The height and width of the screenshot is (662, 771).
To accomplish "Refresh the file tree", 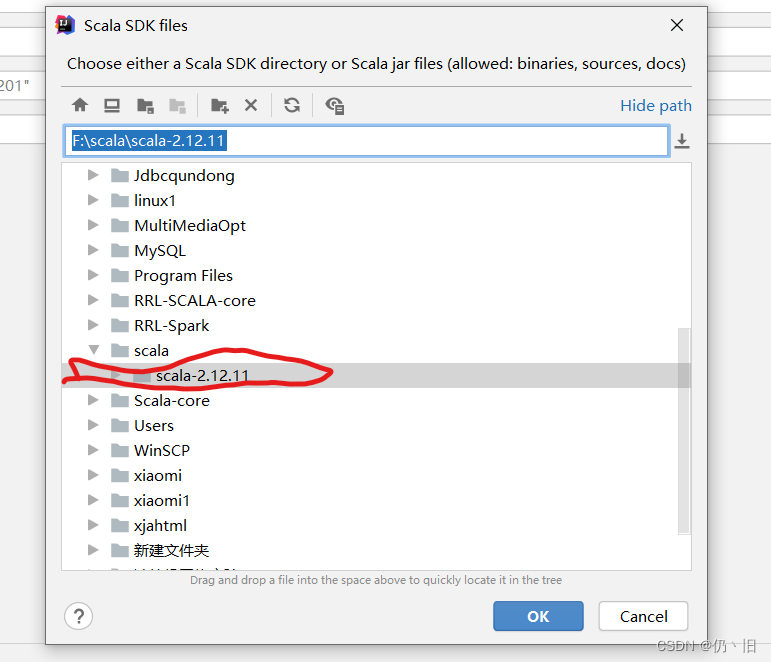I will click(x=292, y=105).
